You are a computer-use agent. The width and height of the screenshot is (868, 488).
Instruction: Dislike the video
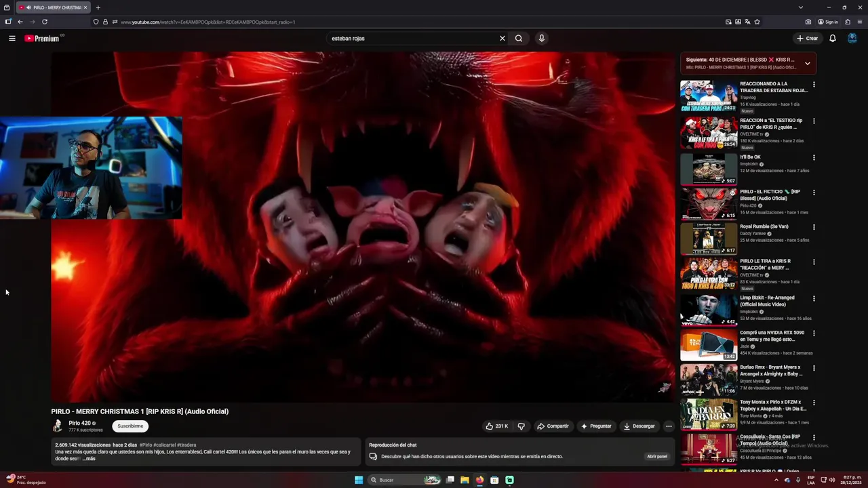tap(521, 426)
